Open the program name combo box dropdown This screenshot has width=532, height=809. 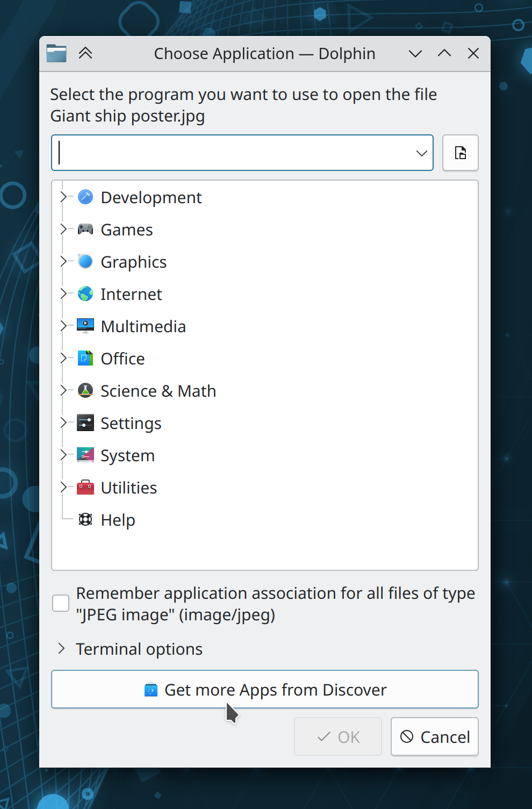(421, 153)
